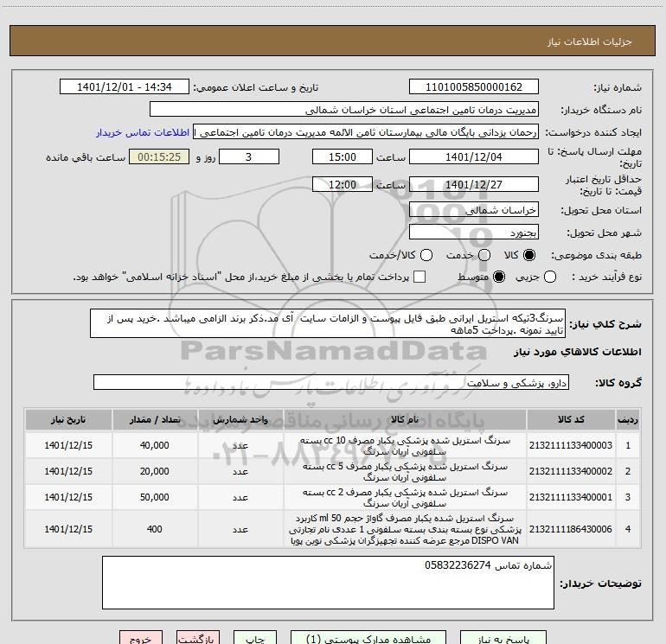Click item code 2132111186430006
Screen dimensions: 666x644
pos(571,529)
